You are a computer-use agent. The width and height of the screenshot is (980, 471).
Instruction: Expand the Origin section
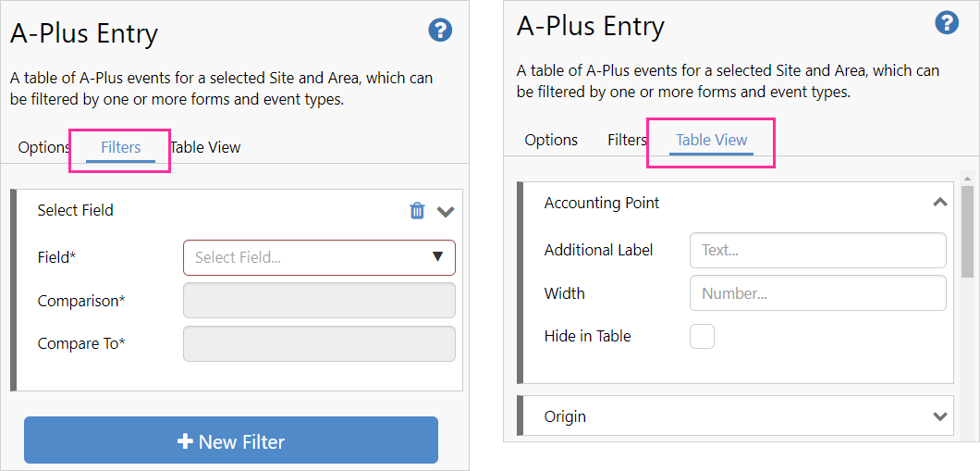click(939, 416)
